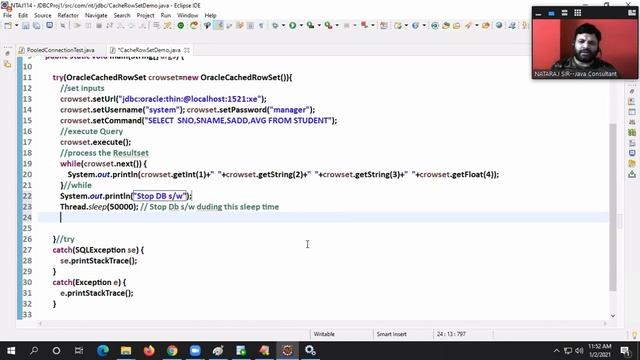The height and width of the screenshot is (360, 640).
Task: Expand the Run launch dropdown arrow
Action: [x=301, y=26]
